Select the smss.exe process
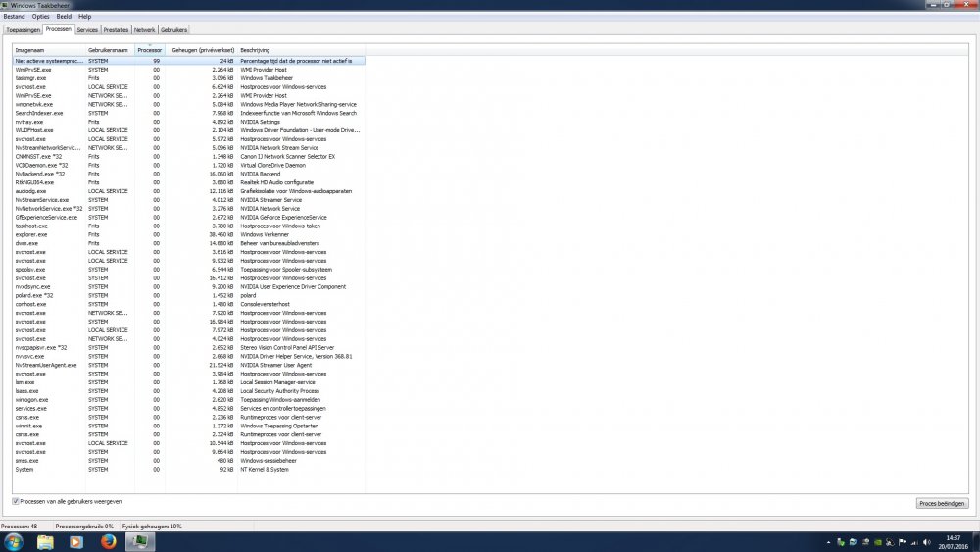 click(x=189, y=461)
